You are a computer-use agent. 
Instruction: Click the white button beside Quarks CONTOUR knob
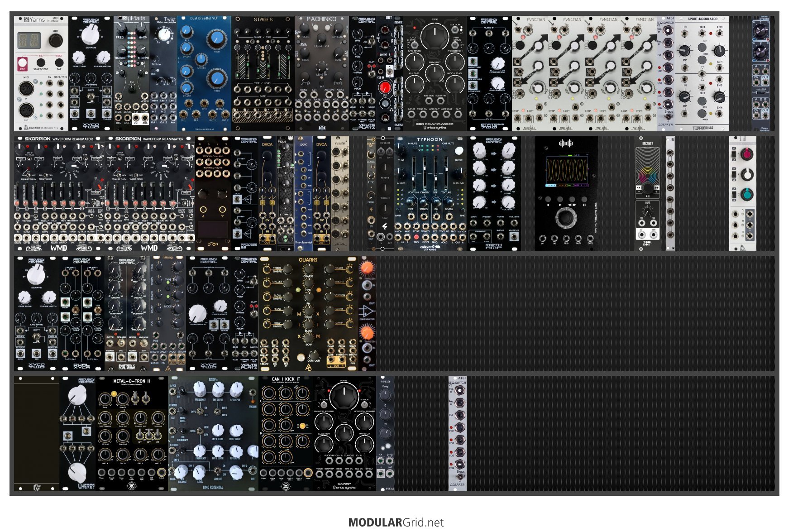[x=300, y=357]
